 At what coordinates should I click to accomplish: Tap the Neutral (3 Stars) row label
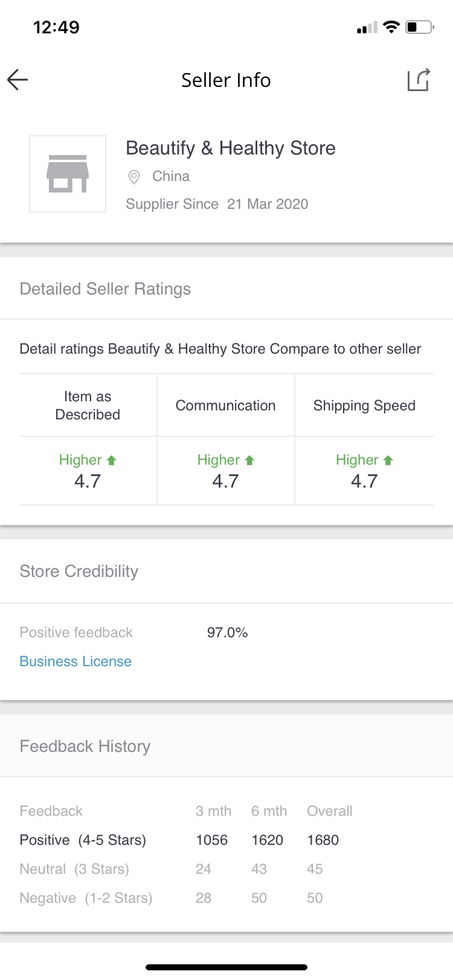74,869
